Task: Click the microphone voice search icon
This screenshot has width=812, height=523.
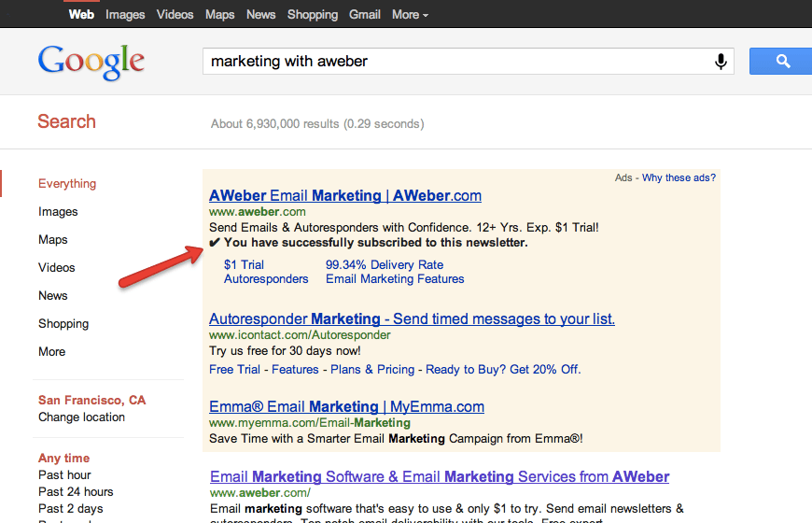Action: pyautogui.click(x=721, y=62)
